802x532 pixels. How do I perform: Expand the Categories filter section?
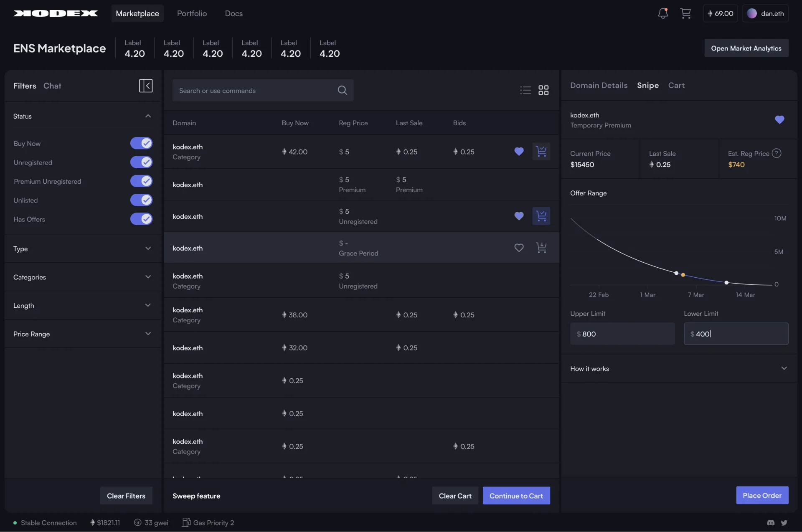click(83, 277)
